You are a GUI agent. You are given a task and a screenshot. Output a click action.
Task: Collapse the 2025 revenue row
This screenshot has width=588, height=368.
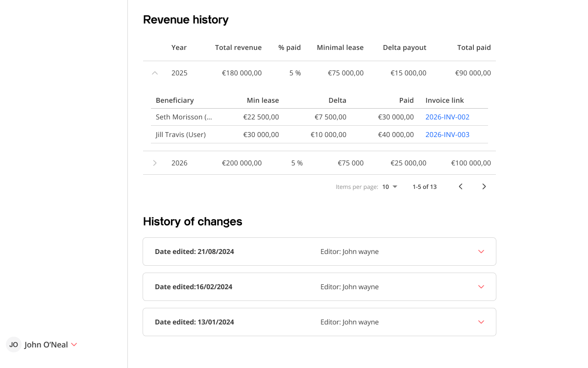pos(155,73)
